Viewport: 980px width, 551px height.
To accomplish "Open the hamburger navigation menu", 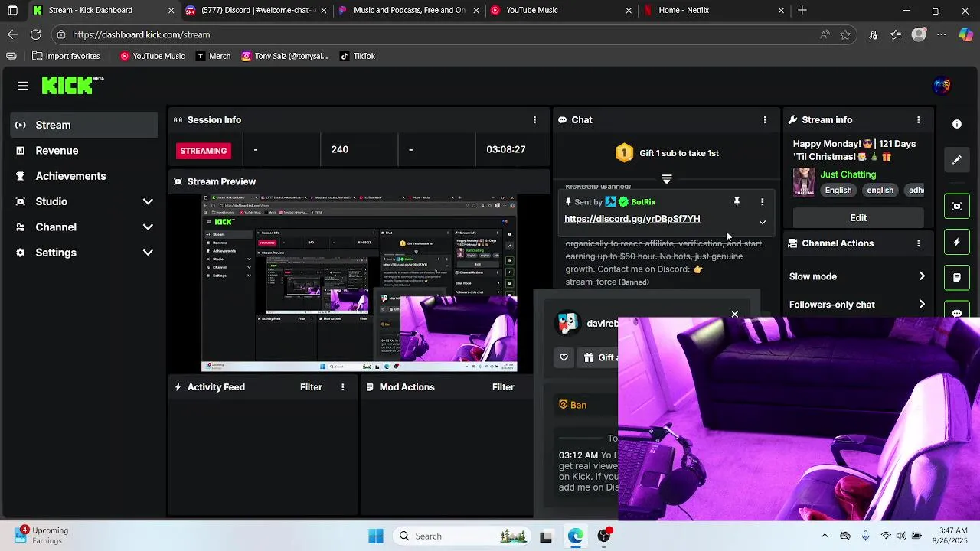I will [23, 86].
